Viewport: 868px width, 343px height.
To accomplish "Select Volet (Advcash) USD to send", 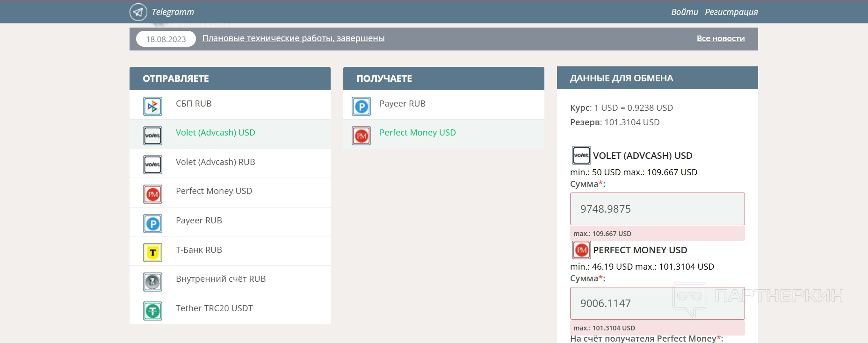I will pyautogui.click(x=230, y=134).
